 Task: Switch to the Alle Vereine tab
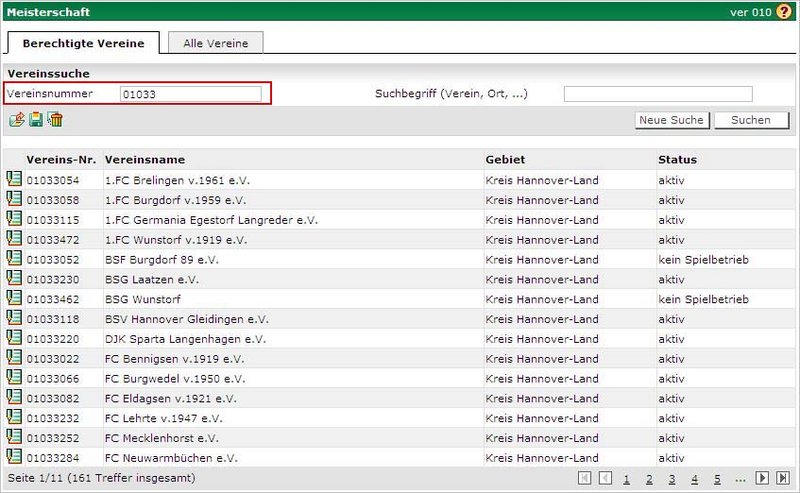[x=215, y=42]
